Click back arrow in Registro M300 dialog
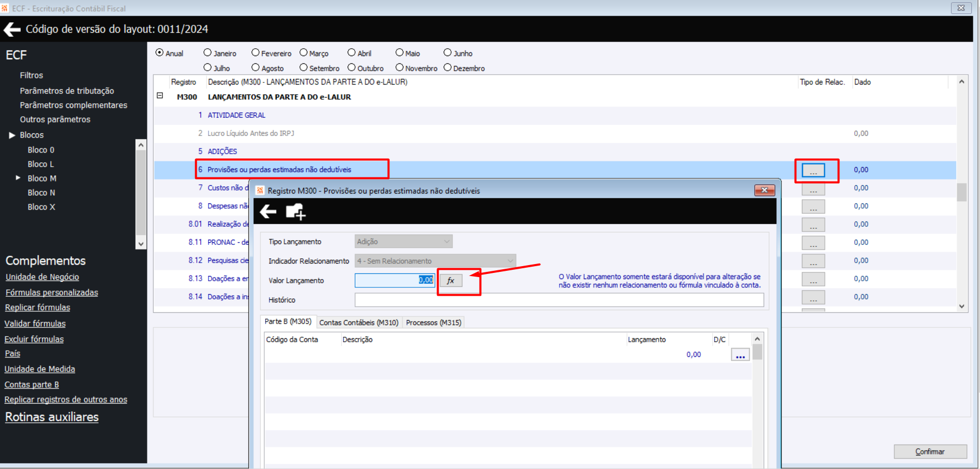 coord(268,211)
